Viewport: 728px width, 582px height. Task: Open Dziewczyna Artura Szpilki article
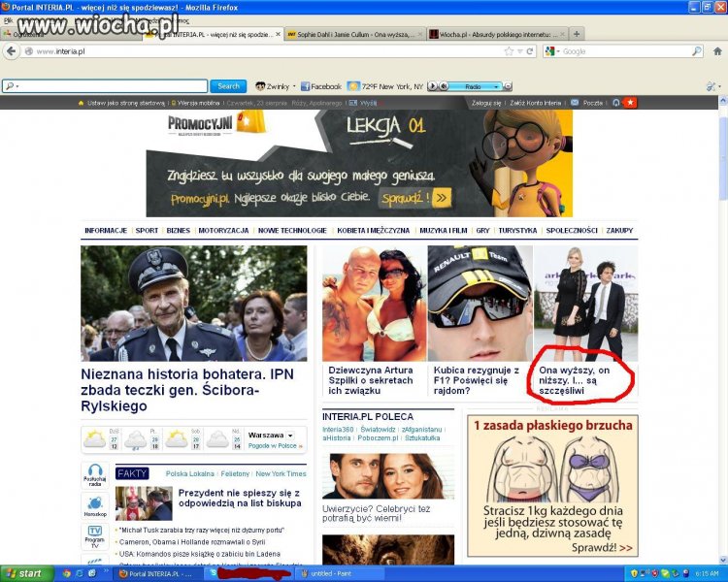[x=371, y=380]
